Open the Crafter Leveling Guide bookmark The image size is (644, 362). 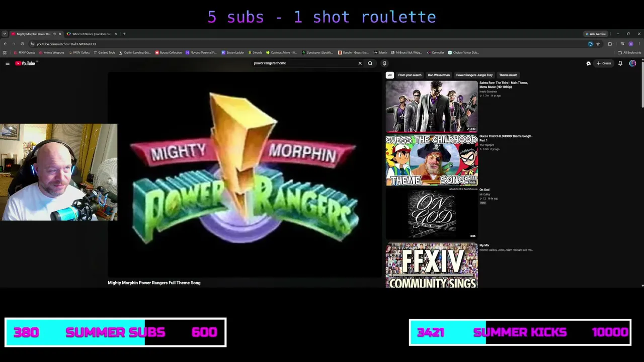coord(135,52)
